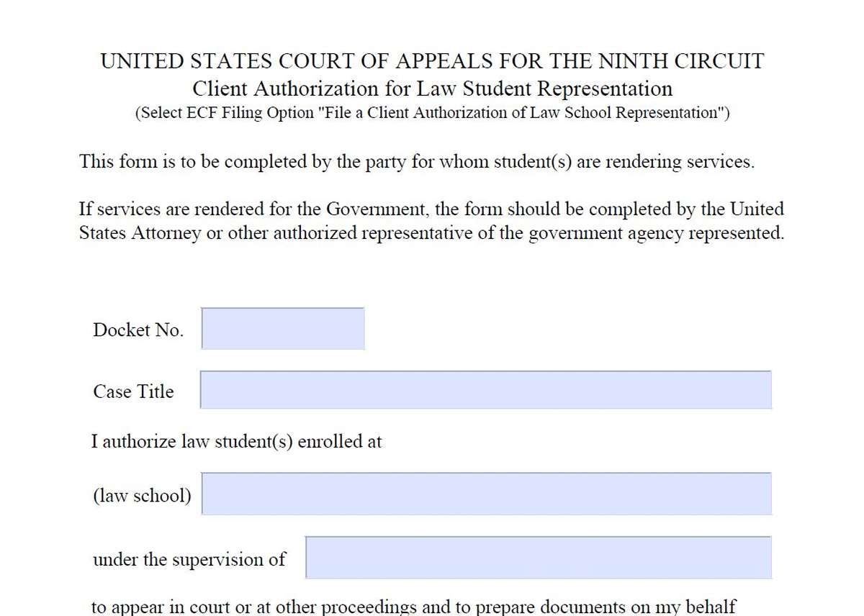Click the sentence starting "This form is to be completed"
The width and height of the screenshot is (864, 616).
(x=417, y=162)
